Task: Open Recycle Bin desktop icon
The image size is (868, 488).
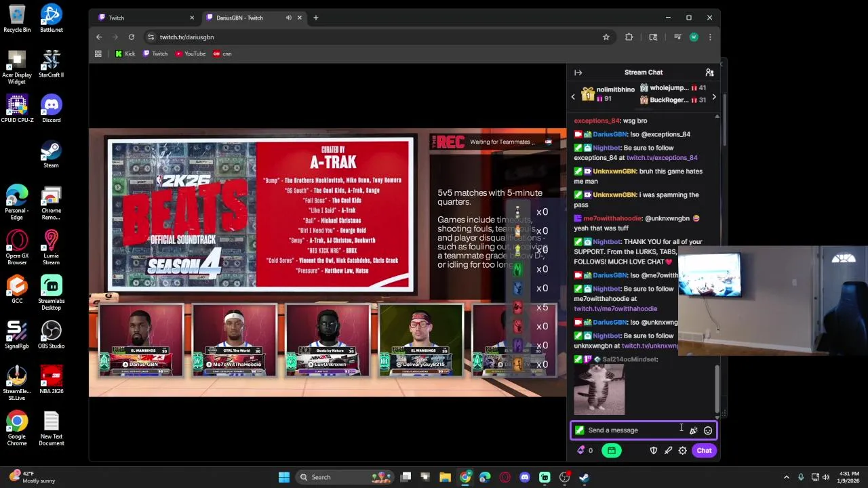Action: pos(17,19)
